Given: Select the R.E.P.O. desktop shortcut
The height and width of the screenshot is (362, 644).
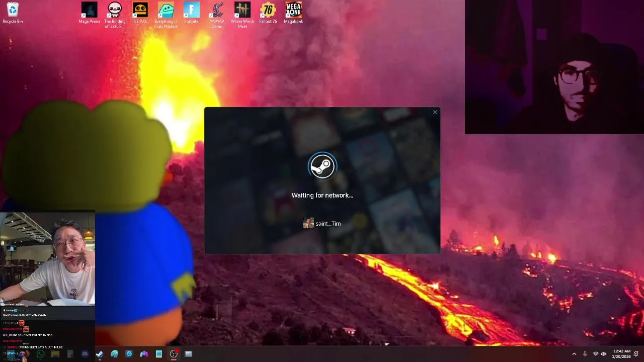Looking at the screenshot, I should (x=140, y=13).
